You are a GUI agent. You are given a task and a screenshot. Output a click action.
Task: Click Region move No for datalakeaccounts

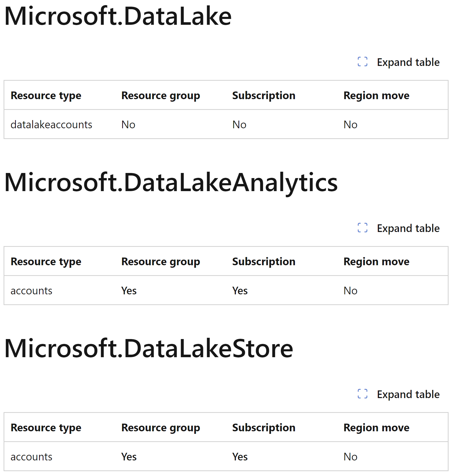tap(350, 125)
